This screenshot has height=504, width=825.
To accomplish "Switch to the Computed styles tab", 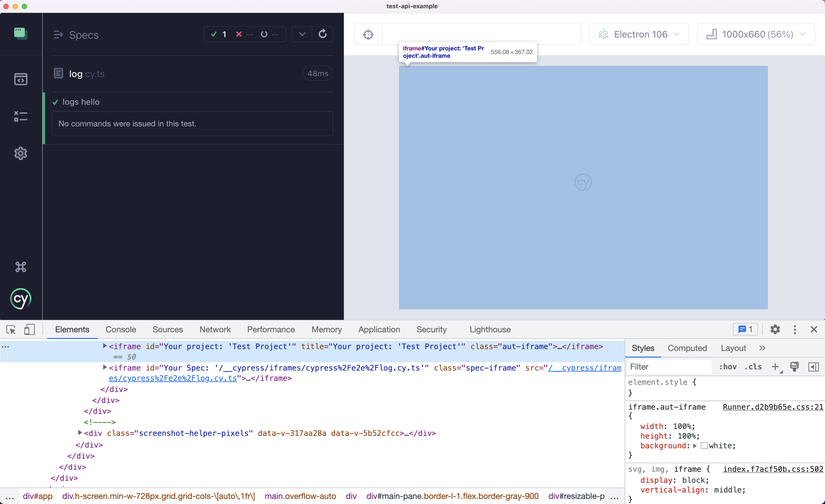I will [687, 348].
